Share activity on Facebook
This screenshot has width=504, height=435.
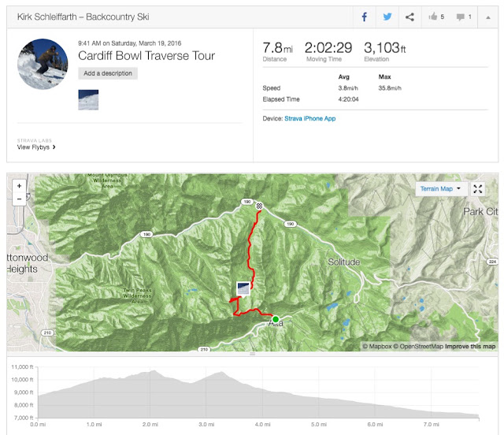(364, 17)
